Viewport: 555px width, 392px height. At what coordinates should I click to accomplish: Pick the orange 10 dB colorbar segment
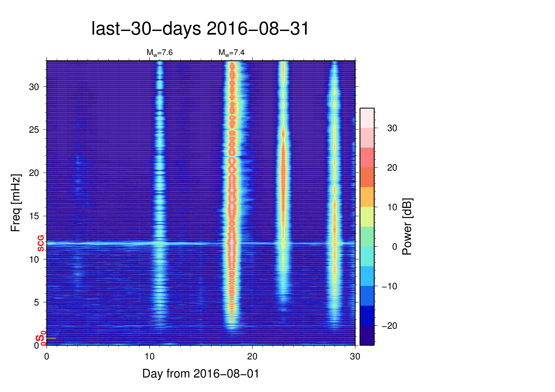tap(367, 197)
